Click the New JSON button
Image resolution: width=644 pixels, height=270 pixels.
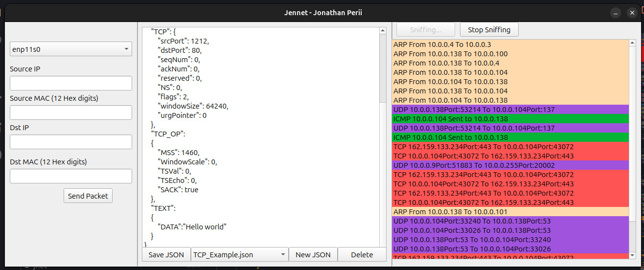pos(313,254)
